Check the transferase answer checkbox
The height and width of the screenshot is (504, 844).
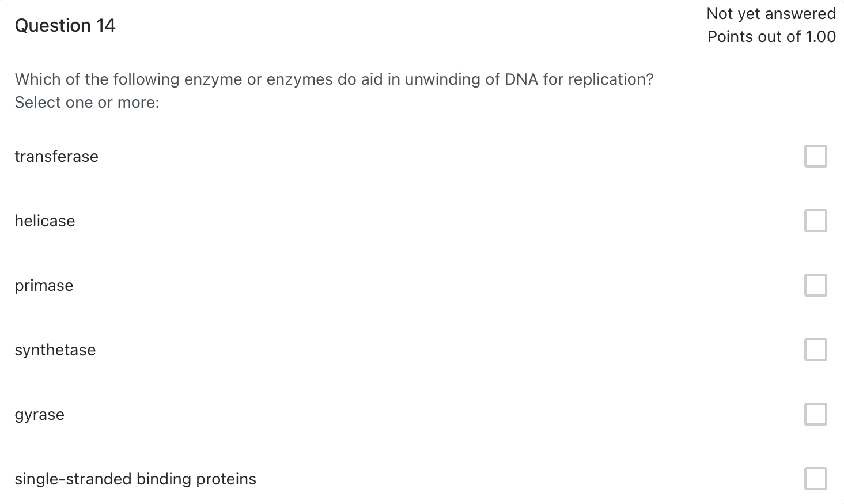815,156
